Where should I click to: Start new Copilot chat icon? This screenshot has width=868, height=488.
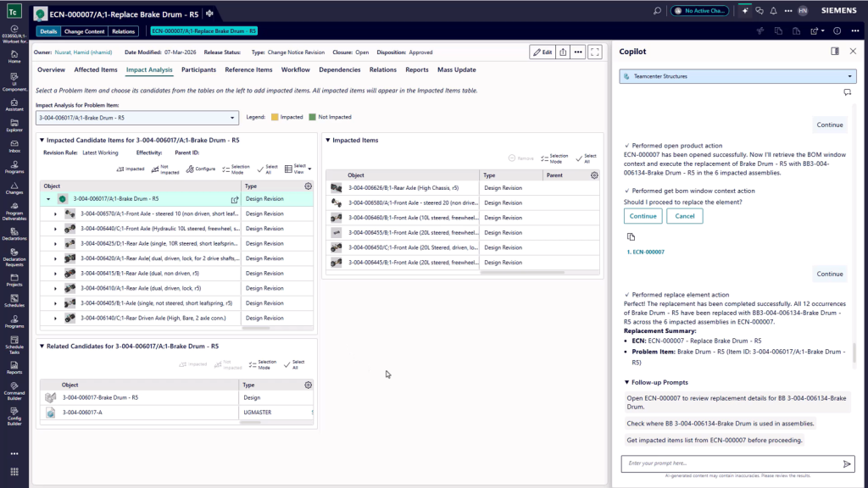point(847,92)
